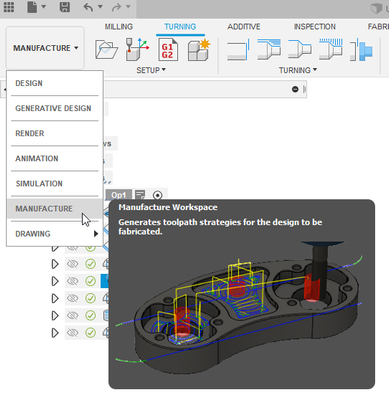The image size is (389, 400).
Task: Open the undo history dropdown arrow
Action: (100, 7)
